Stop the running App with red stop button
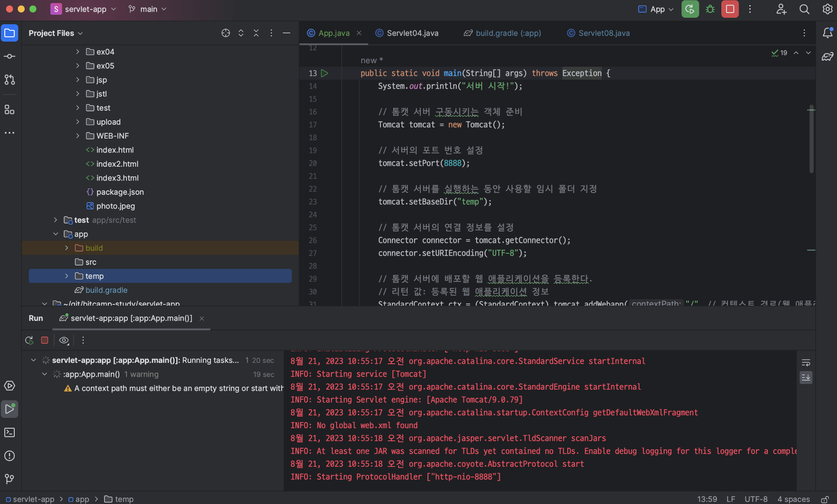Image resolution: width=837 pixels, height=504 pixels. [x=730, y=9]
